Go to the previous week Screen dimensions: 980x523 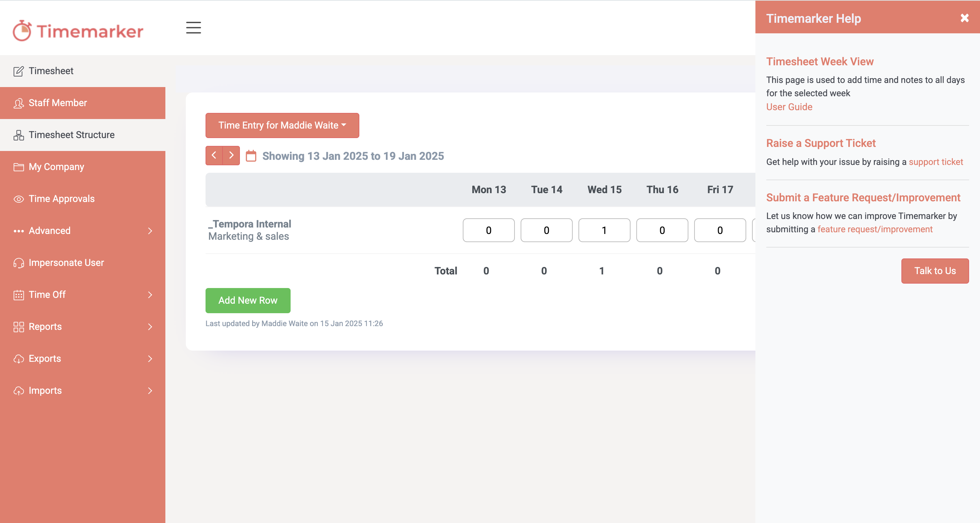[214, 155]
